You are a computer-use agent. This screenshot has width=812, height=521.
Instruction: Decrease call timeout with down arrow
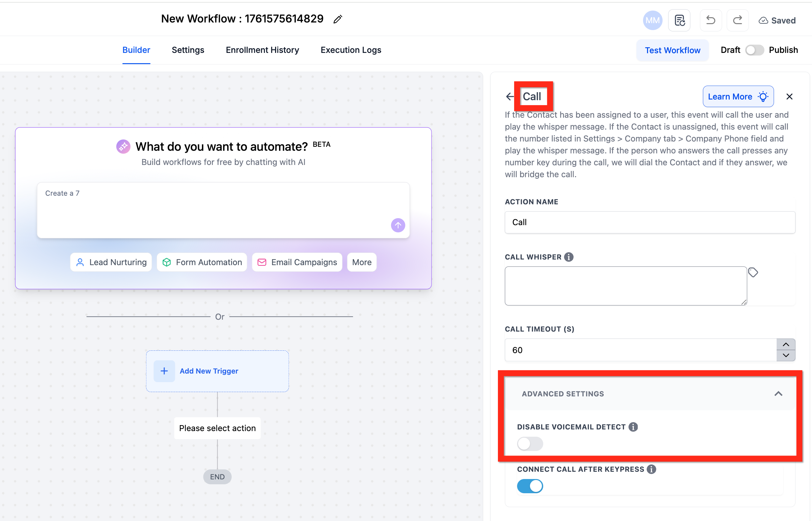coord(786,356)
